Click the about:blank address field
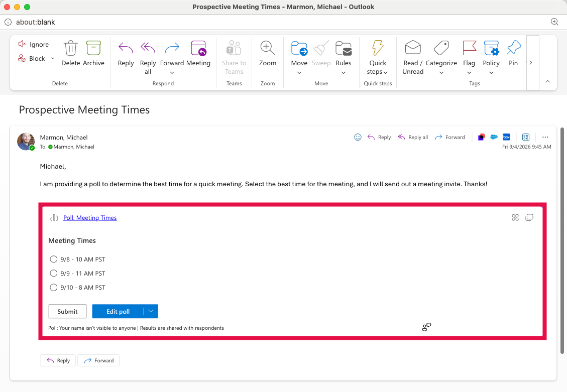567x392 pixels. pos(35,22)
